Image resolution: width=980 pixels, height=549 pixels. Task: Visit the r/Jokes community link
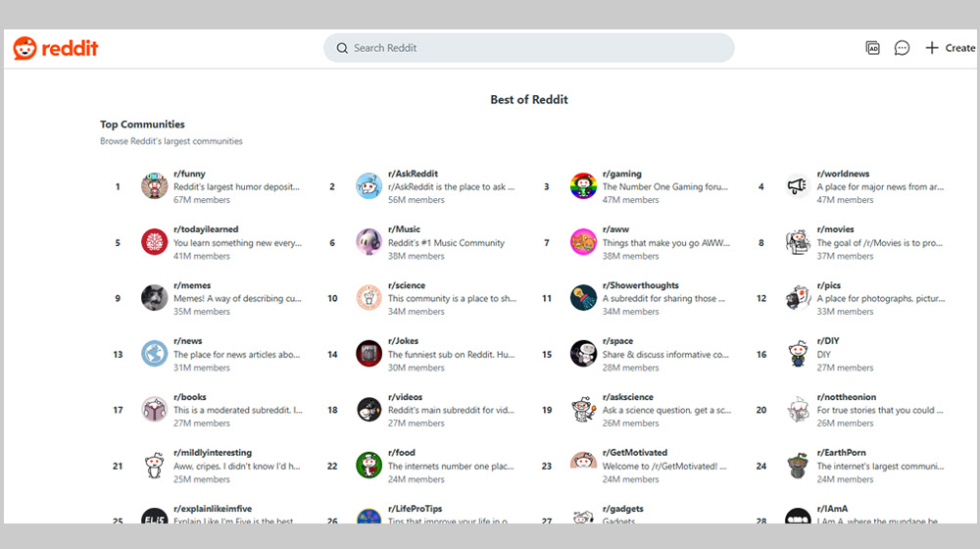pyautogui.click(x=403, y=341)
